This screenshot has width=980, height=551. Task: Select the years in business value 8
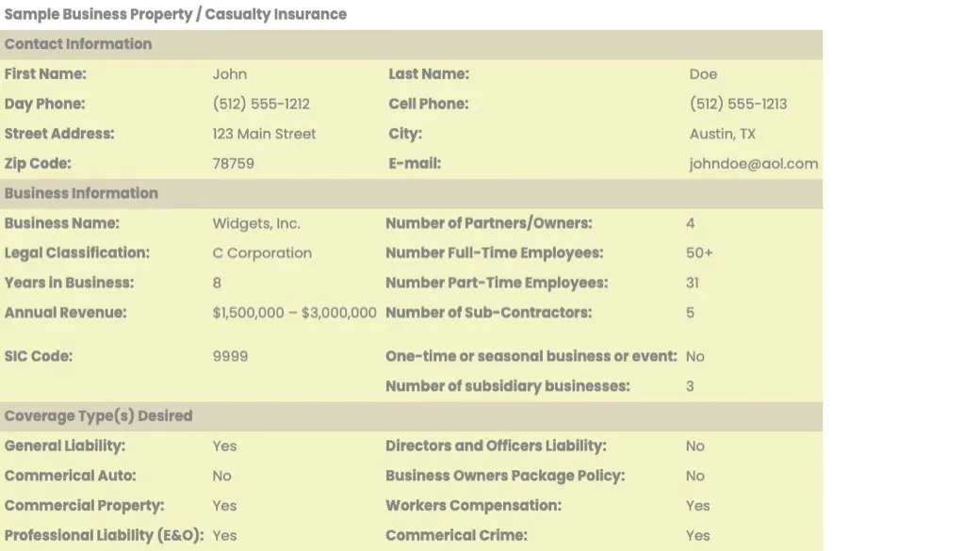tap(217, 283)
